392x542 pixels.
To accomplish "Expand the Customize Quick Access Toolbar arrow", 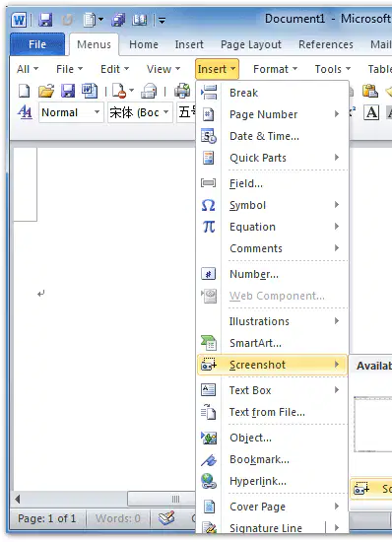I will click(x=162, y=21).
